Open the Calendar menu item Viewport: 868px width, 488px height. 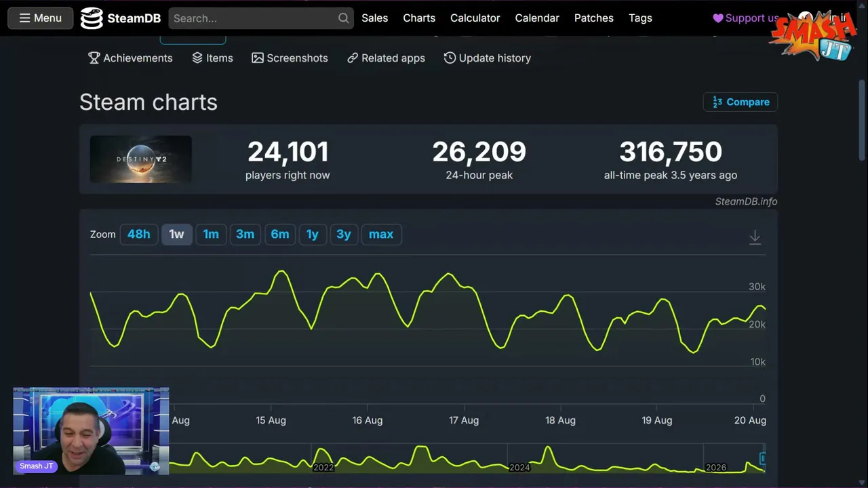(537, 18)
